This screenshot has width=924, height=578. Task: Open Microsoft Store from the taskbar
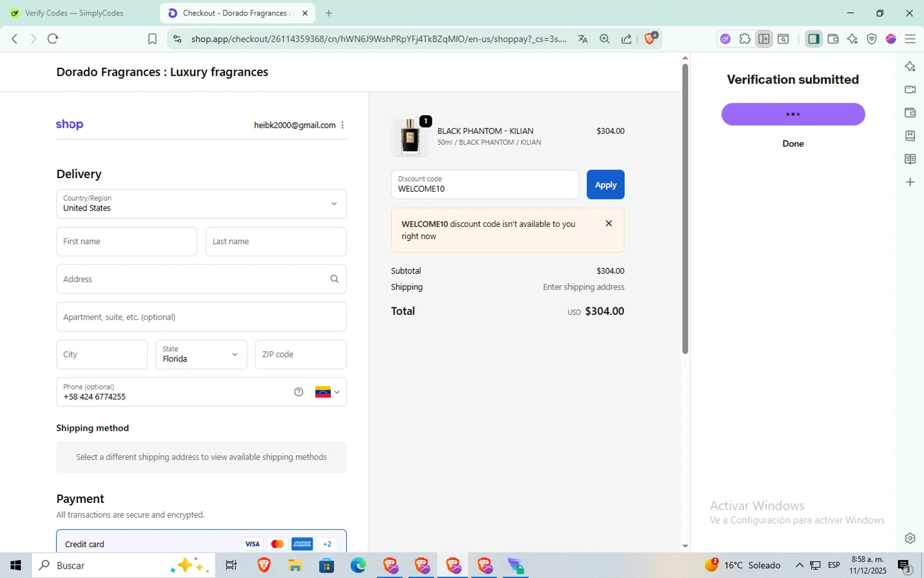click(326, 565)
